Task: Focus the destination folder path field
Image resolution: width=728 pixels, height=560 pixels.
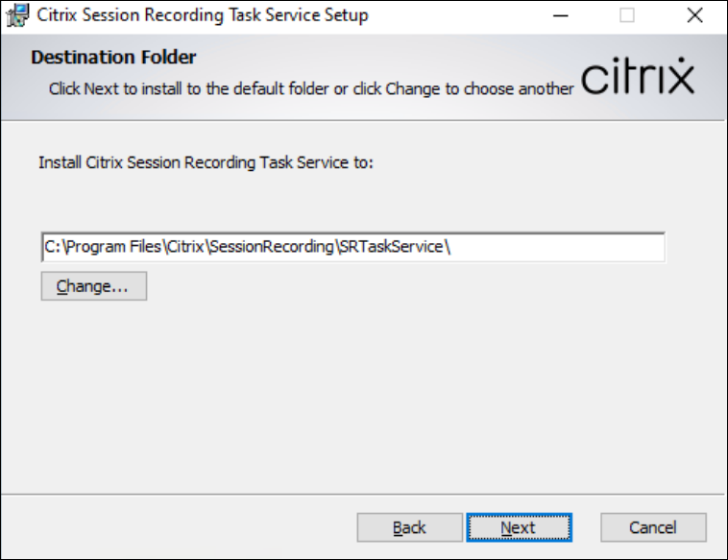Action: (x=557, y=247)
